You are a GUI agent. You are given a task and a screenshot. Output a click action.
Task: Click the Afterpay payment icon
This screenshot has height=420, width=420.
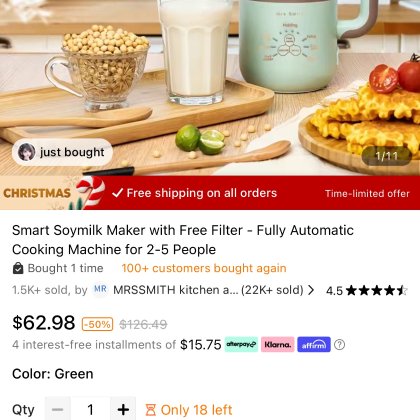click(241, 344)
